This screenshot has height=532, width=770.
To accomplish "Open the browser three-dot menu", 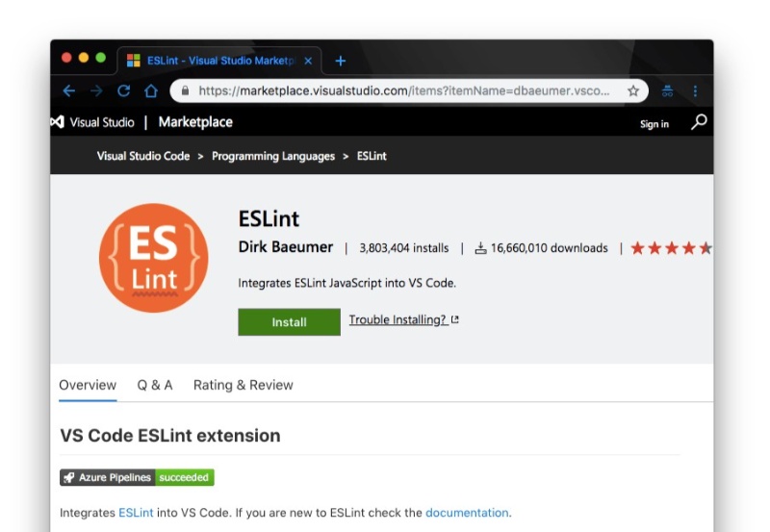I will click(x=695, y=90).
